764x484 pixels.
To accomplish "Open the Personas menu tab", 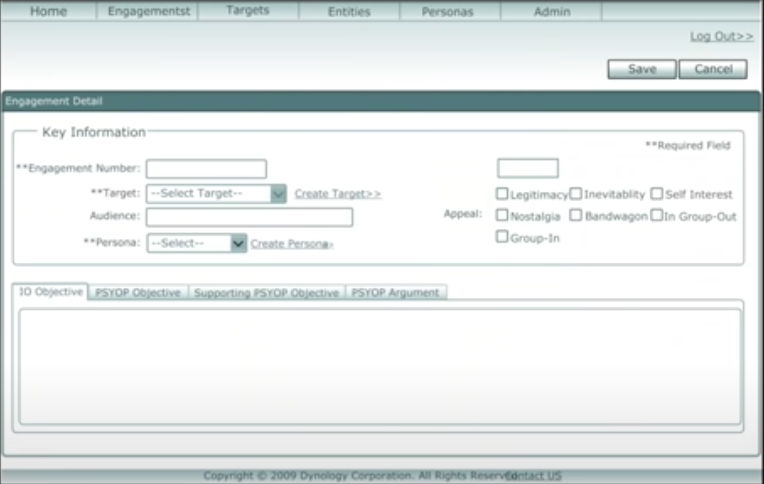I will (448, 11).
